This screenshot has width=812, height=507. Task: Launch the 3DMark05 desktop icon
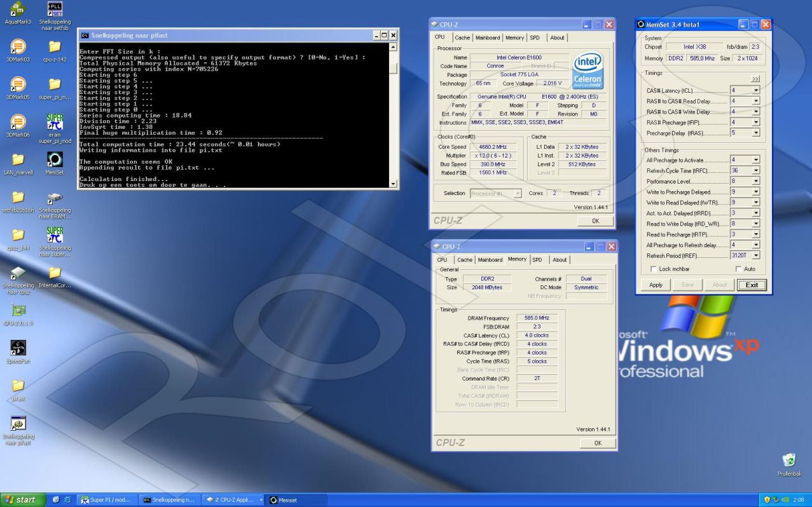18,88
